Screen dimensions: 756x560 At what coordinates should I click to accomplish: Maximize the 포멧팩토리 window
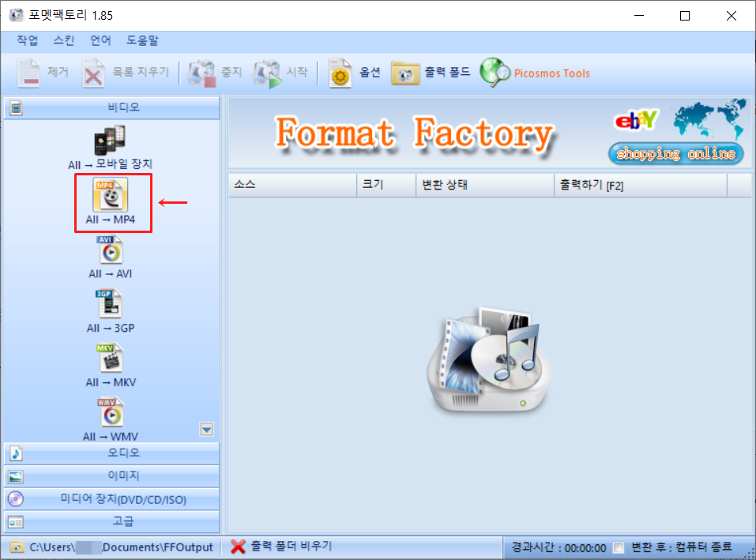click(685, 16)
